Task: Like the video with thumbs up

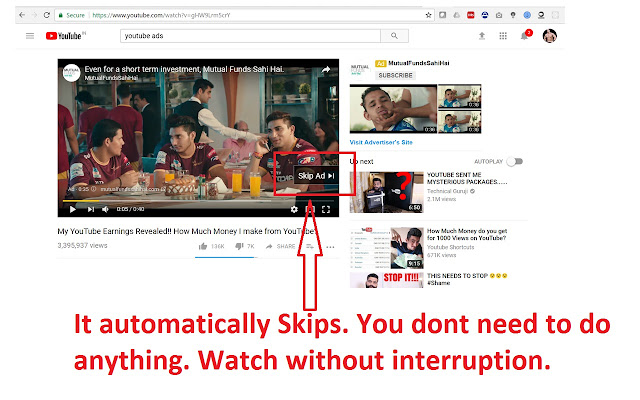Action: click(203, 245)
